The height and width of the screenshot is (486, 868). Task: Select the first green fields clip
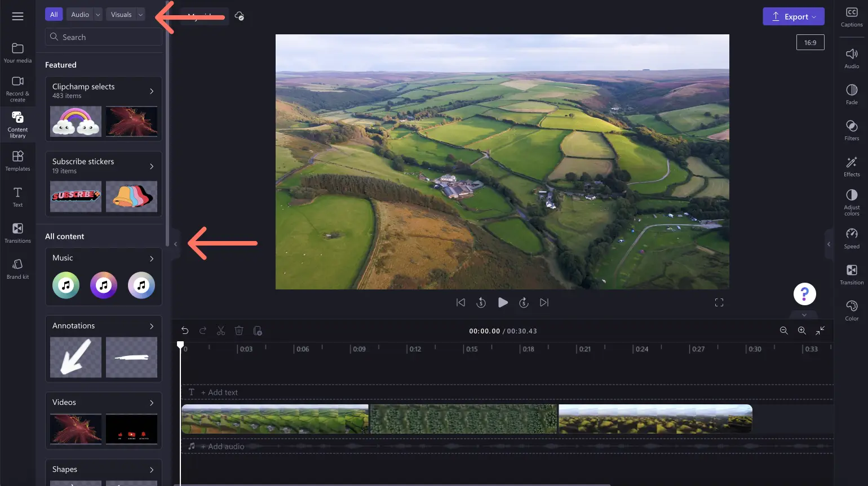coord(275,418)
